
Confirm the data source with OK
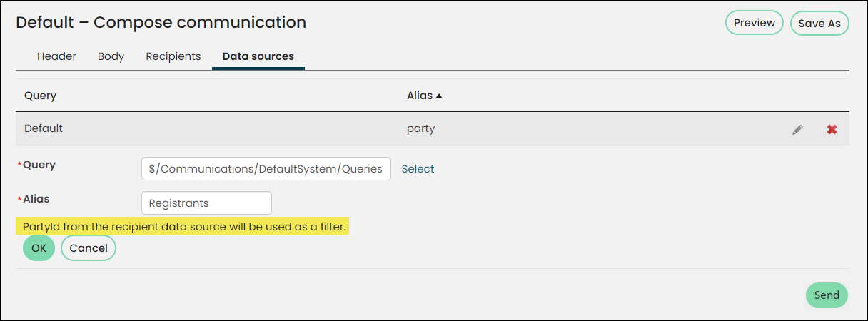39,248
